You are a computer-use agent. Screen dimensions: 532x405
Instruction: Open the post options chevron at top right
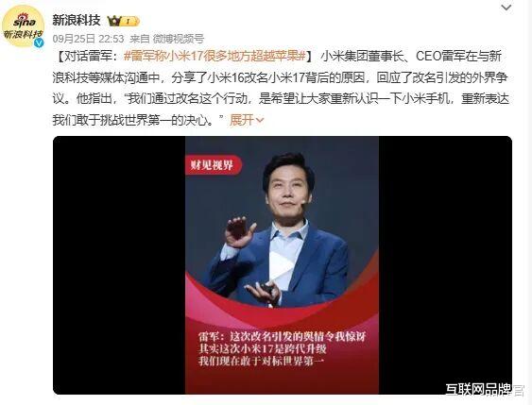pos(506,8)
